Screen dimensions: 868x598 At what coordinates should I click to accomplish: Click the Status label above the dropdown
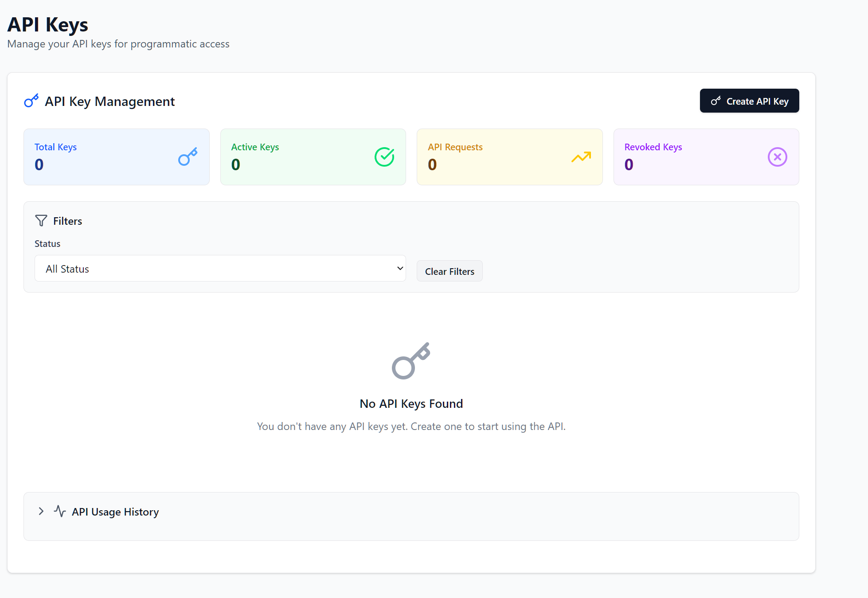pos(47,243)
